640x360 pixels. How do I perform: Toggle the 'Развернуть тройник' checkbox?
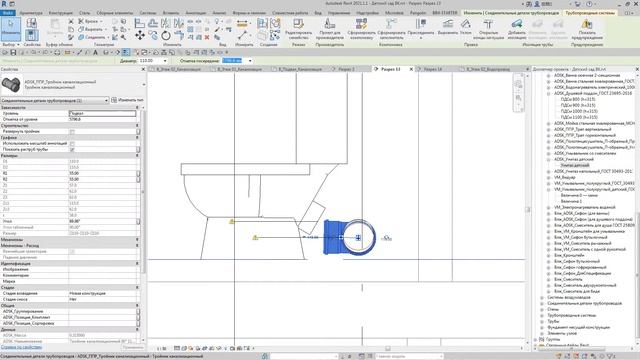point(72,132)
